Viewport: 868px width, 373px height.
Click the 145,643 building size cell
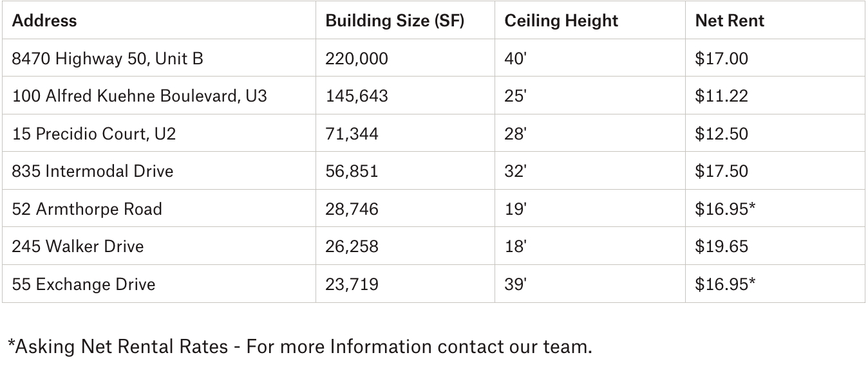(357, 96)
